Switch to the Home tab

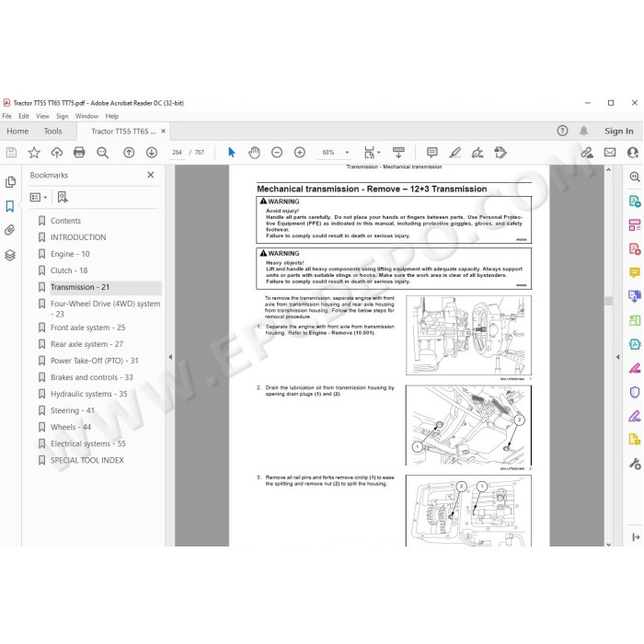(17, 131)
